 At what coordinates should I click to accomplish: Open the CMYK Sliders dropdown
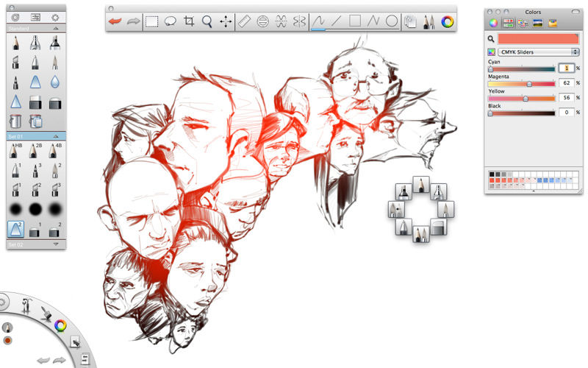(x=539, y=52)
